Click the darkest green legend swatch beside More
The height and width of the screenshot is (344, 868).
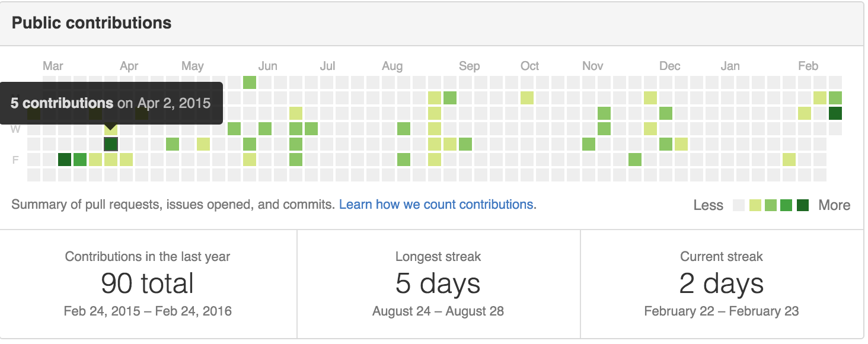[x=802, y=206]
